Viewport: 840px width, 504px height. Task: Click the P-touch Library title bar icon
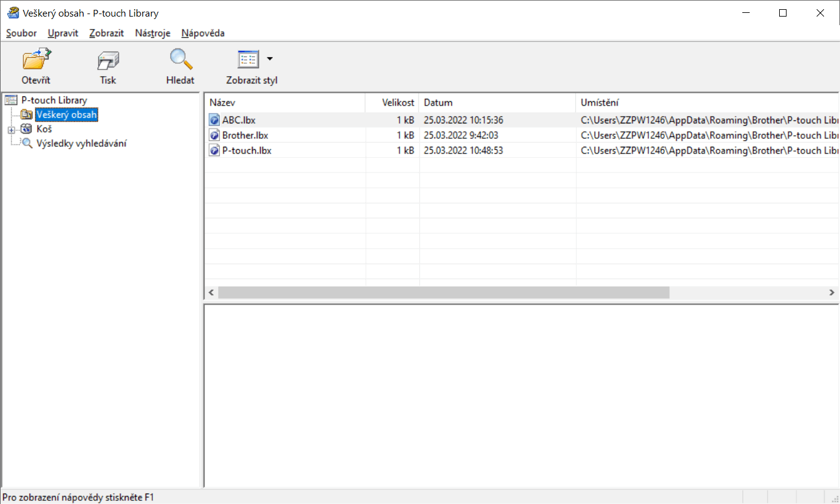click(13, 13)
